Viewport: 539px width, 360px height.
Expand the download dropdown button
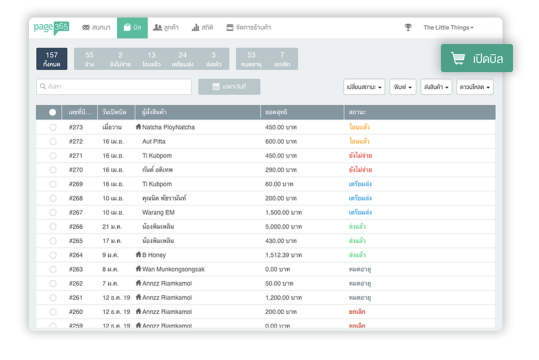tap(475, 87)
